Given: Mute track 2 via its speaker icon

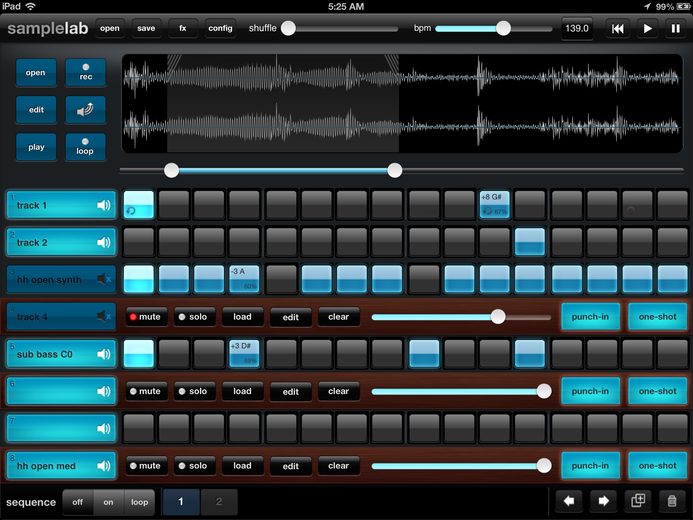Looking at the screenshot, I should coord(103,242).
